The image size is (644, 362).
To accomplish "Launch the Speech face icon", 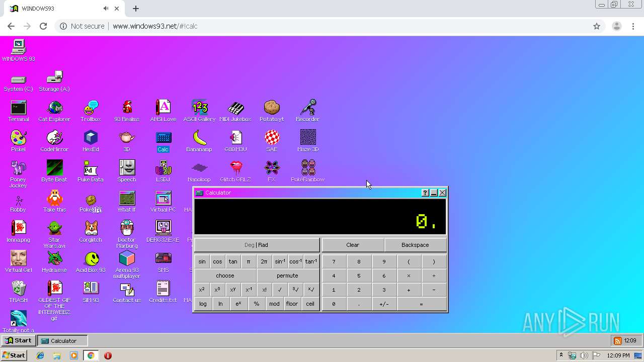I will (x=127, y=171).
